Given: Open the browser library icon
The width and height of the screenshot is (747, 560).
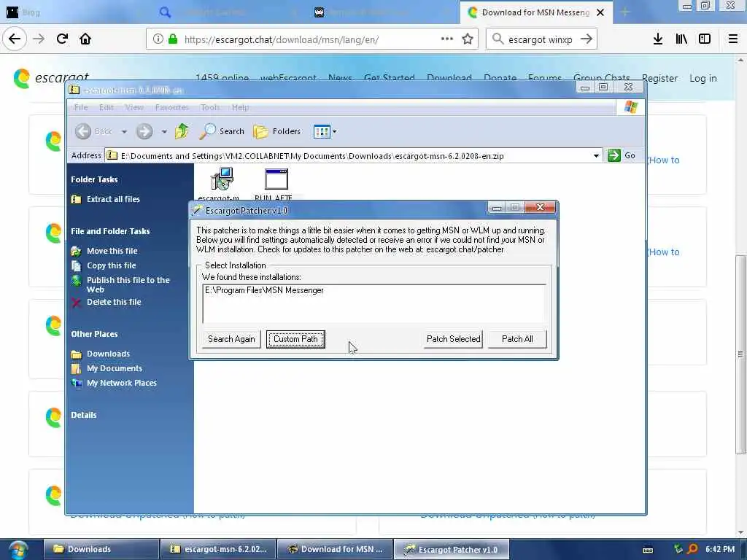Looking at the screenshot, I should pos(681,39).
